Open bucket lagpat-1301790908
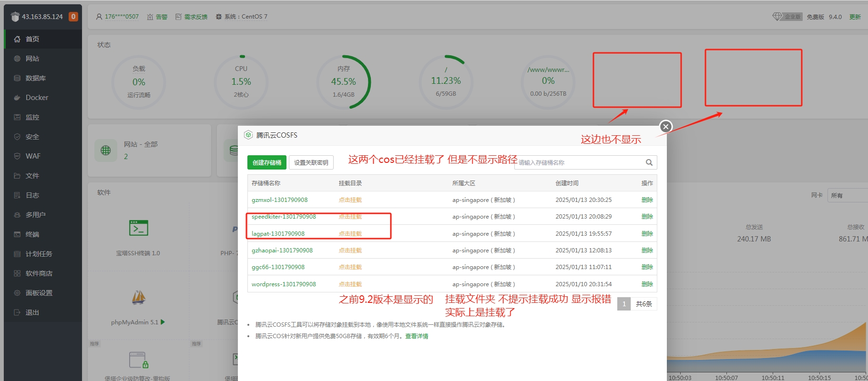This screenshot has height=381, width=868. tap(278, 234)
